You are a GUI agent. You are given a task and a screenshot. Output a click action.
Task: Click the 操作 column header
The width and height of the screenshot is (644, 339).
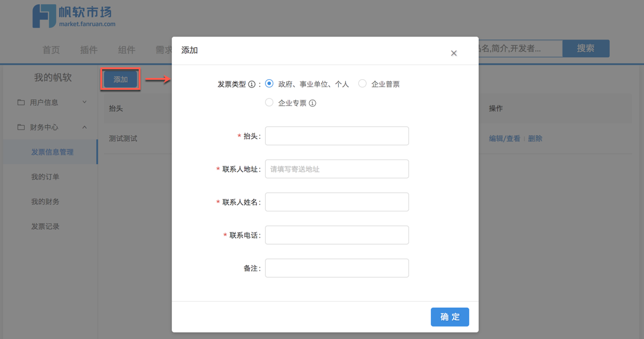496,109
